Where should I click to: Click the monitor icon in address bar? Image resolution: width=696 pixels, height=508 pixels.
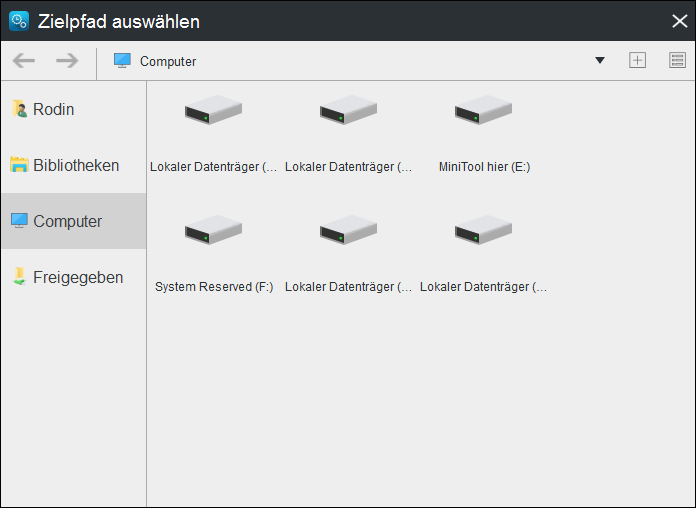(122, 61)
